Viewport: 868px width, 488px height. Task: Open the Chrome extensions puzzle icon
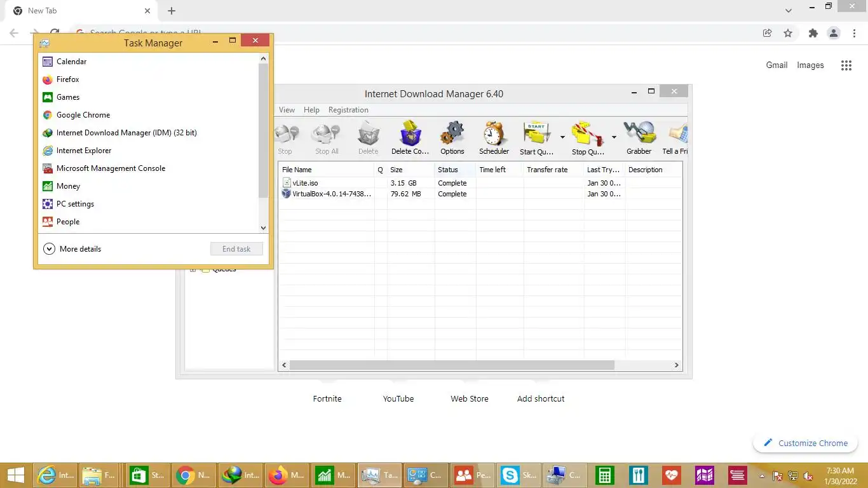(813, 33)
